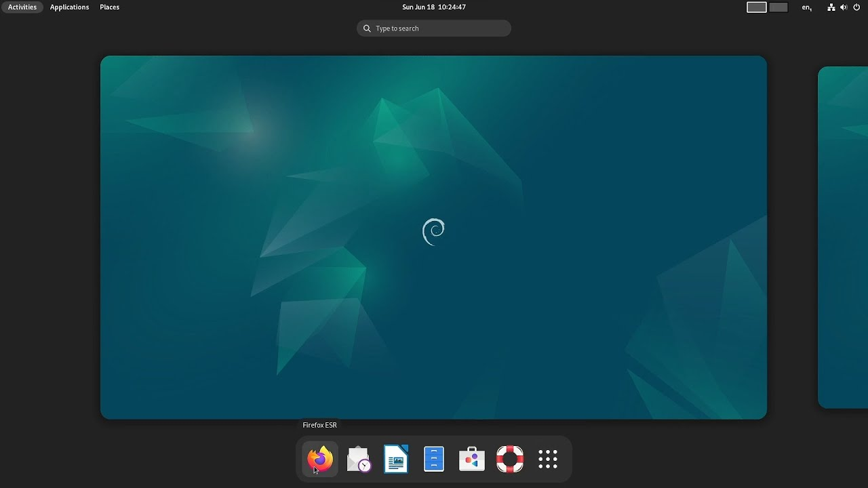Open the adjacent workspace thumbnail

pyautogui.click(x=843, y=237)
